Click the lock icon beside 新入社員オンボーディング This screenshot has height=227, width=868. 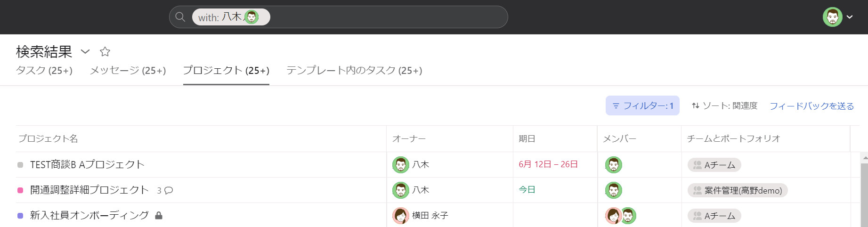pos(159,216)
